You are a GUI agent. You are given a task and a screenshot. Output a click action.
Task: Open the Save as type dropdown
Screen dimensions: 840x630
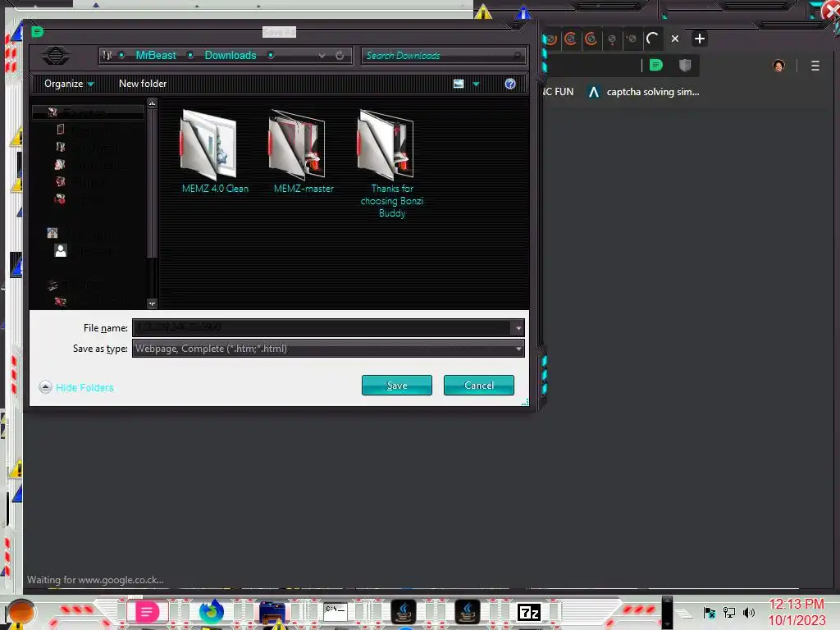click(x=518, y=349)
